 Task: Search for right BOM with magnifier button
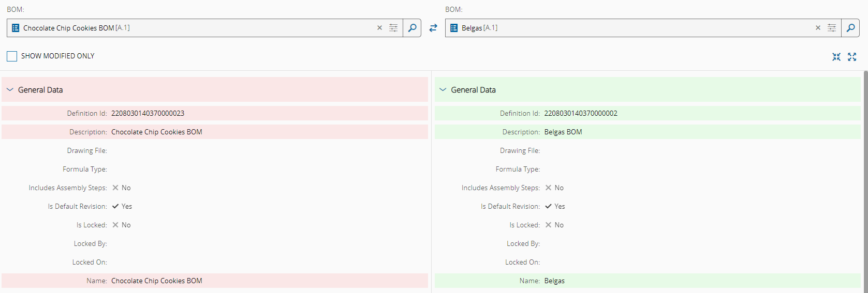click(850, 28)
